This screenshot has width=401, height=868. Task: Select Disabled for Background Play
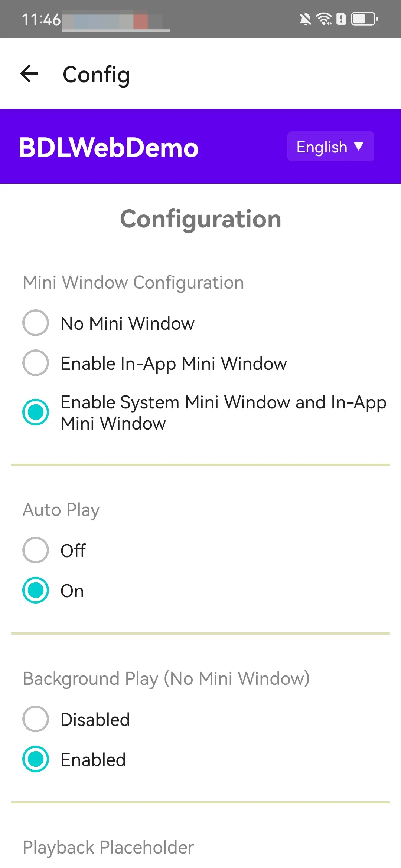36,719
